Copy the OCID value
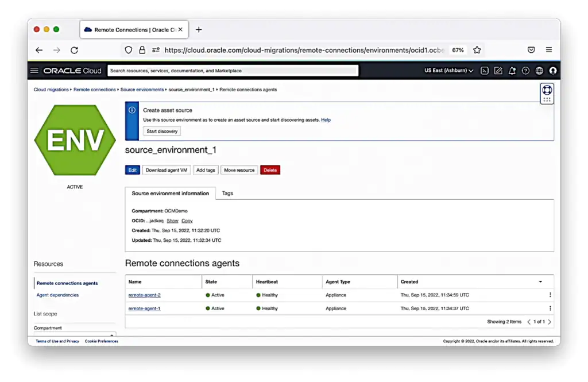 click(187, 221)
